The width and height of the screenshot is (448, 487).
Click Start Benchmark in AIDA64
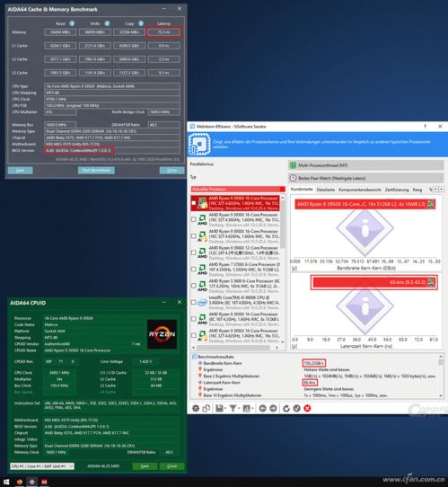click(x=96, y=170)
